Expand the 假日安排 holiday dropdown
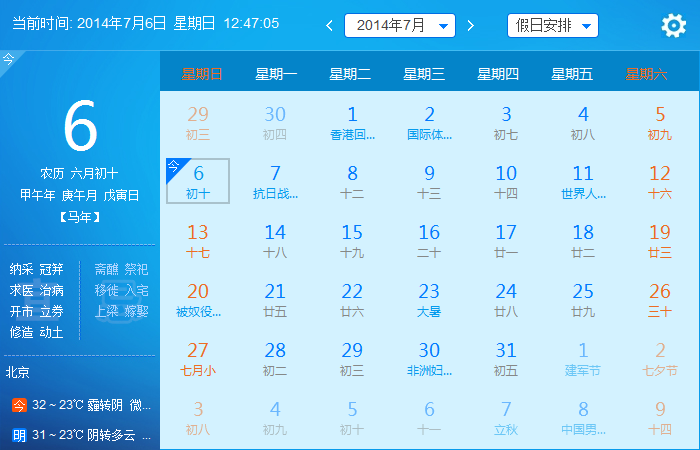This screenshot has width=700, height=450. pos(552,26)
